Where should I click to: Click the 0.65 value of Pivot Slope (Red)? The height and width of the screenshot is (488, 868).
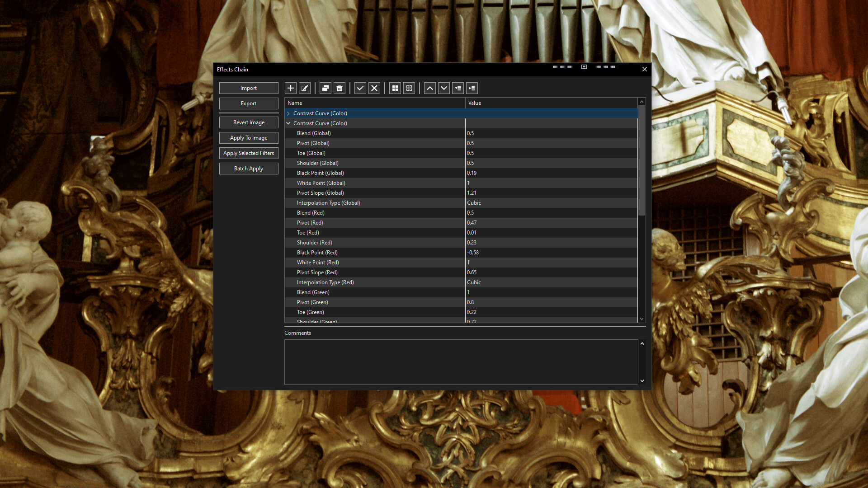(x=472, y=272)
